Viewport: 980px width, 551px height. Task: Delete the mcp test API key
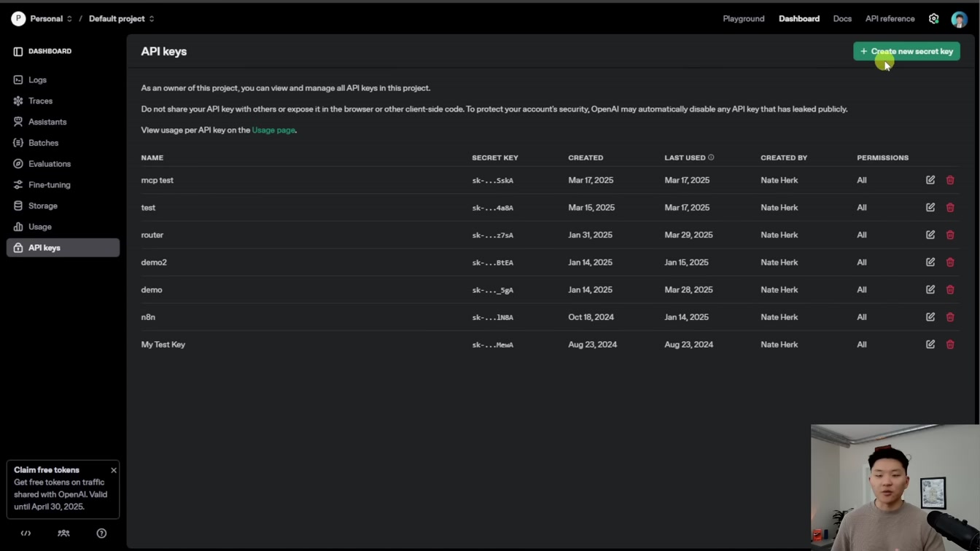click(x=950, y=180)
